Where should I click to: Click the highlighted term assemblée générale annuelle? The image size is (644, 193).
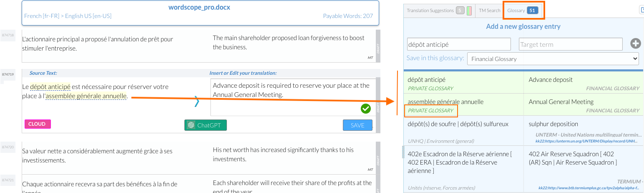pyautogui.click(x=86, y=96)
